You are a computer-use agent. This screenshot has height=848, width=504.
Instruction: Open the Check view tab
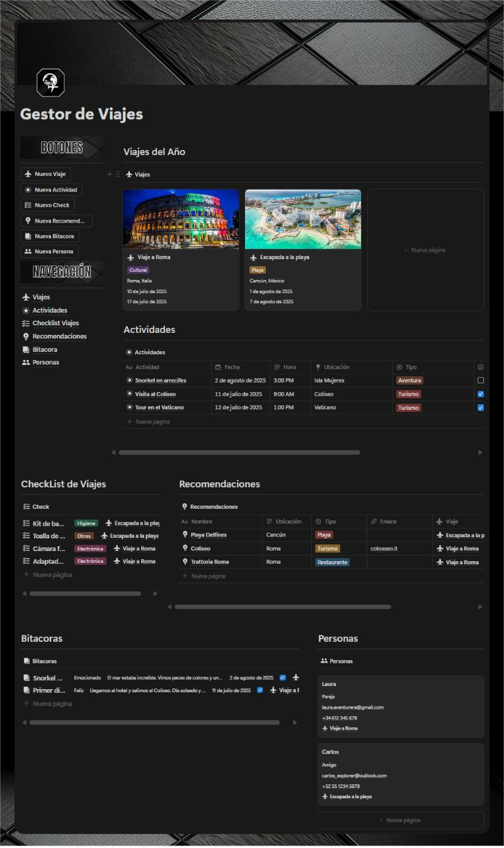coord(36,507)
